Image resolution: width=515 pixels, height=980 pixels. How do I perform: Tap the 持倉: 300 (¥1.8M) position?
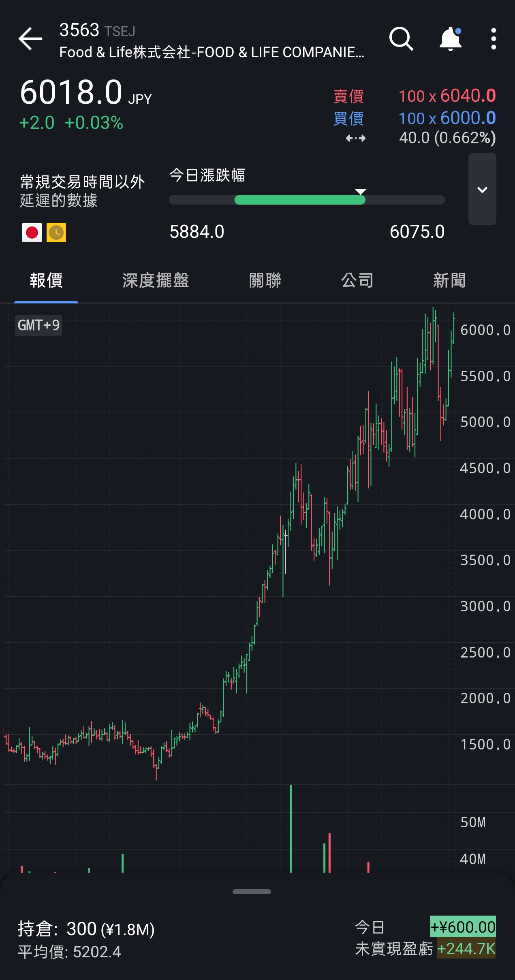(x=86, y=929)
